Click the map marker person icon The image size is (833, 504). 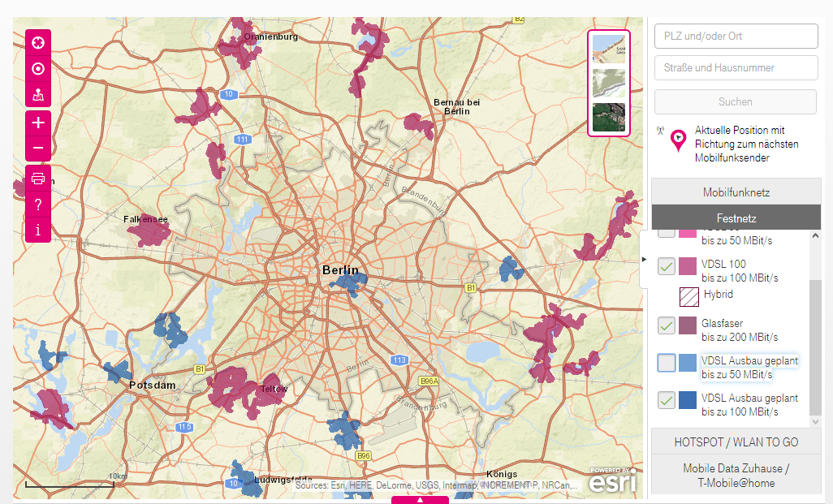pos(38,94)
